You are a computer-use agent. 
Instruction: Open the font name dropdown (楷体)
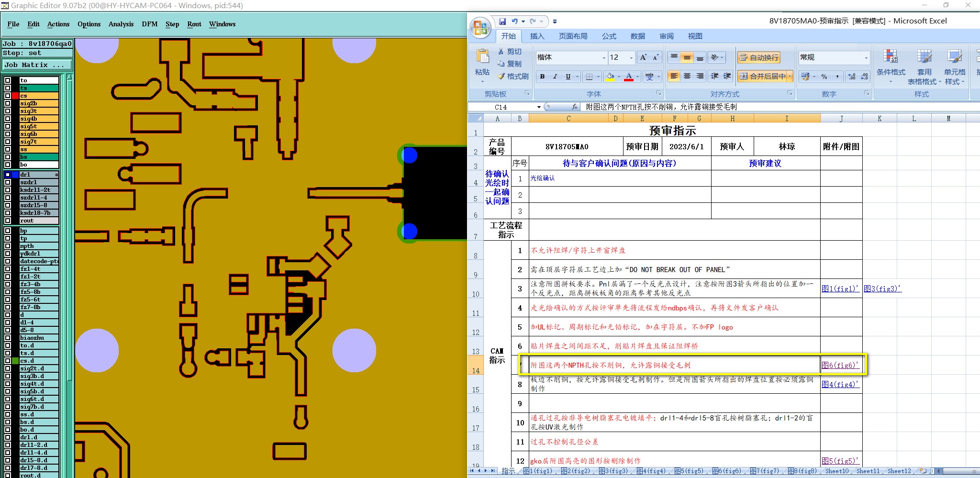pyautogui.click(x=604, y=57)
